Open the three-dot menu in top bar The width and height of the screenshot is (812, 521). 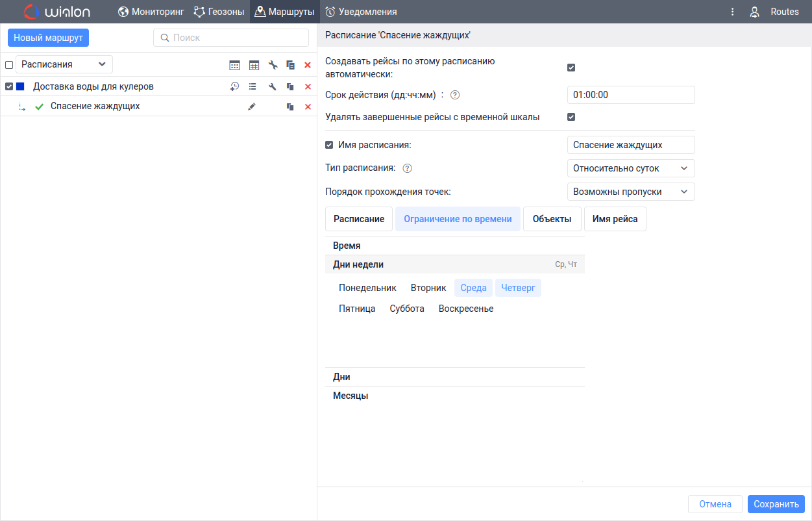(x=732, y=12)
